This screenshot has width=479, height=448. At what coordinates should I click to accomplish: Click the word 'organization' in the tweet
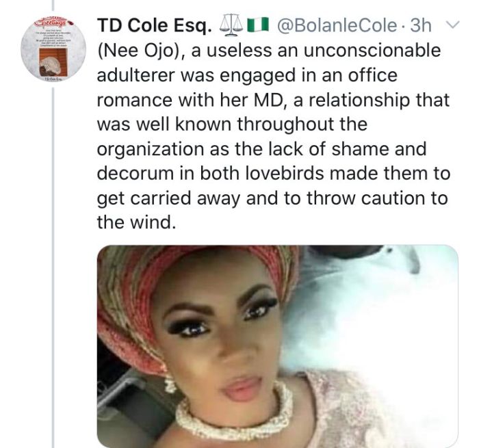[x=150, y=150]
